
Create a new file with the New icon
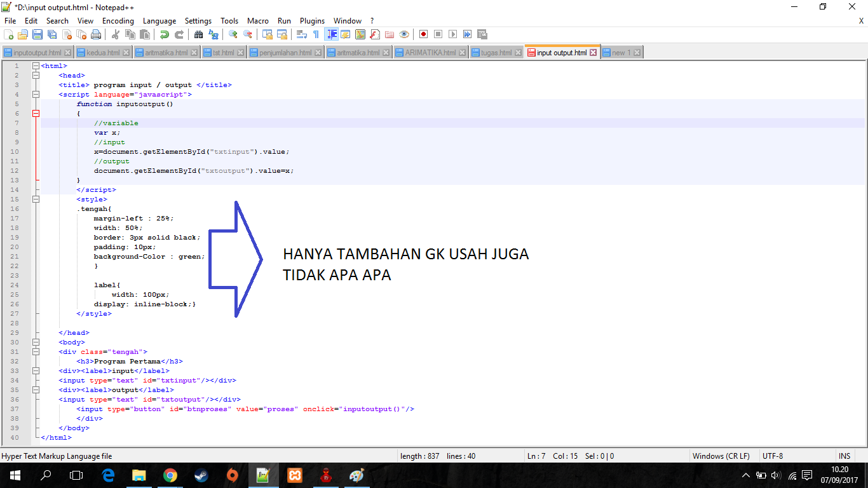pos(9,34)
